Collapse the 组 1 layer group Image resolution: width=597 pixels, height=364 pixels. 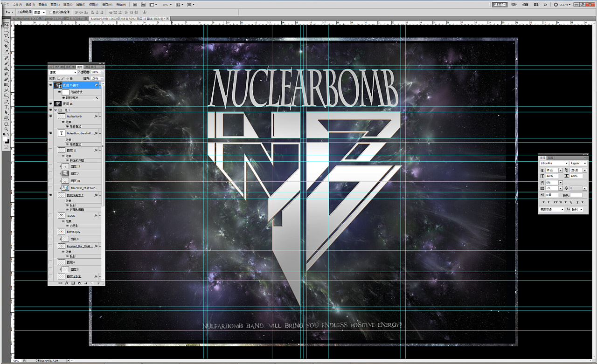[56, 110]
